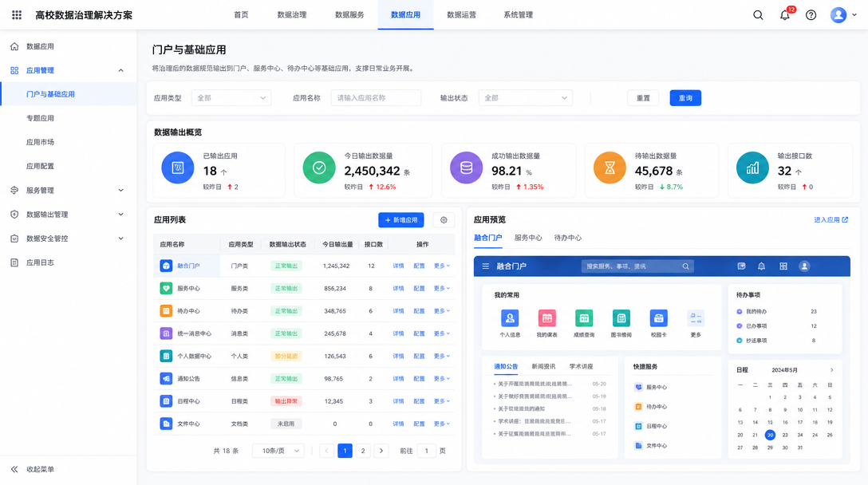Click the 重置 button
Screen dimensions: 868x485
(643, 98)
